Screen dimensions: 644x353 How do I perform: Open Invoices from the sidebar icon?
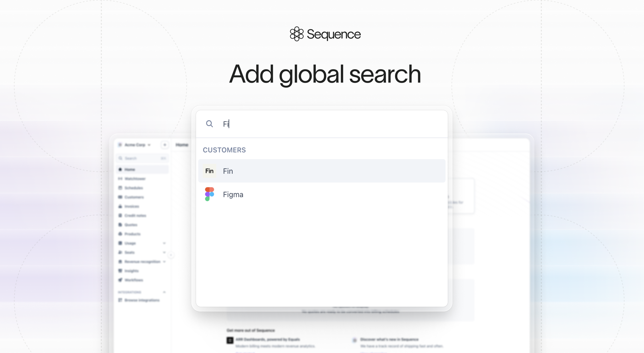click(120, 206)
